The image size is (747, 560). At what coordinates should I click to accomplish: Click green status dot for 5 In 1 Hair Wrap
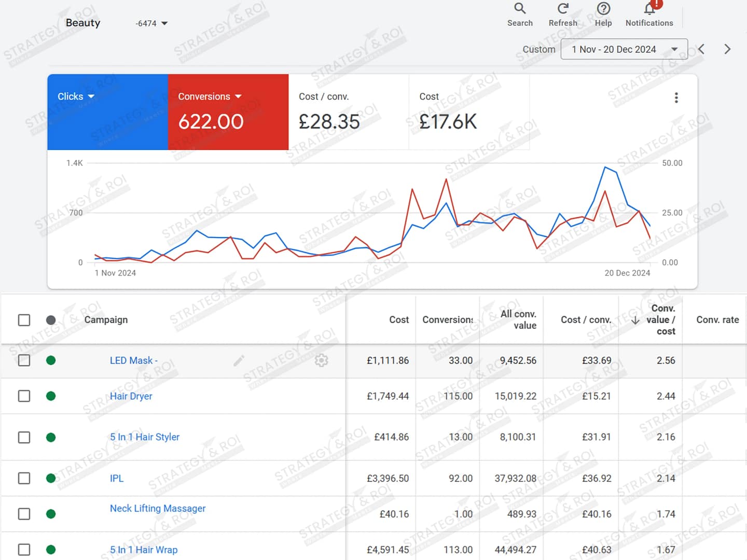[x=51, y=550]
